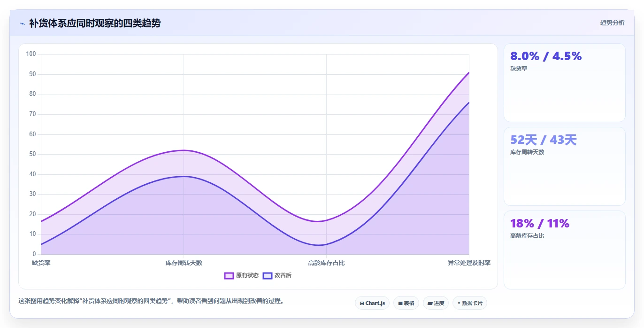Click 原有状态 line peak at 库存周转天数
Screen dimensions: 644x328
pos(184,150)
